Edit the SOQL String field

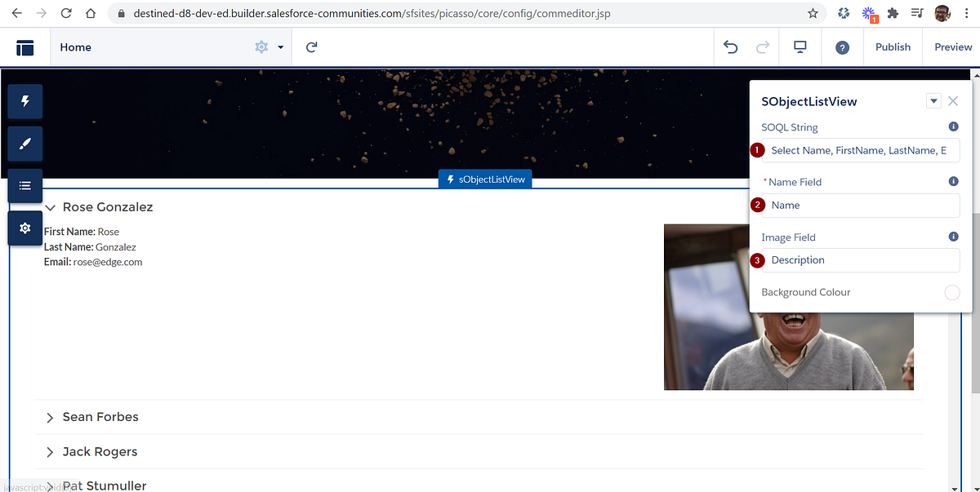click(x=861, y=150)
